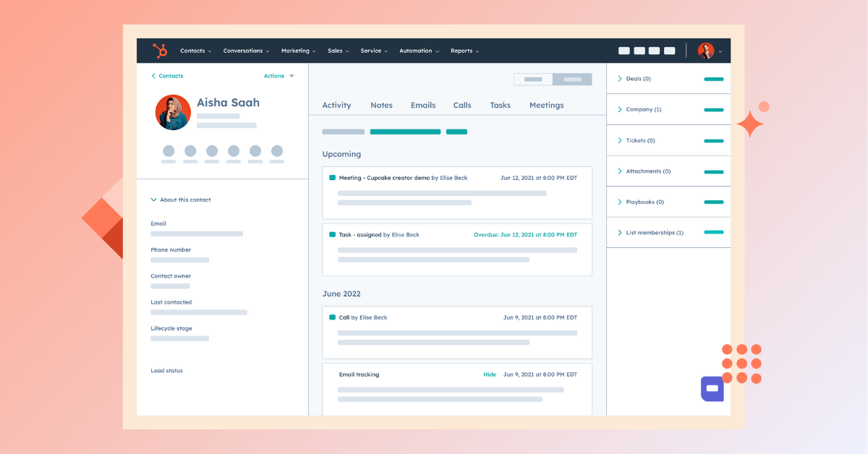Click Aisha Saah's profile photo
868x454 pixels.
point(173,113)
